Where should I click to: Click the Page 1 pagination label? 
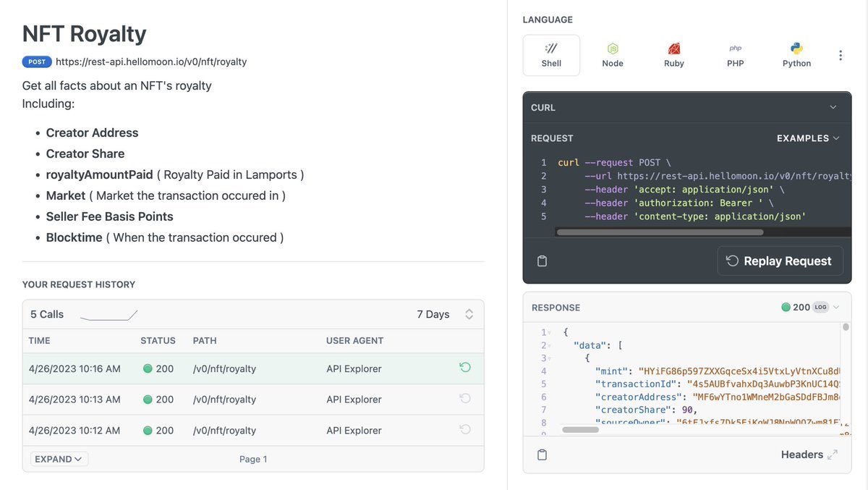click(253, 459)
